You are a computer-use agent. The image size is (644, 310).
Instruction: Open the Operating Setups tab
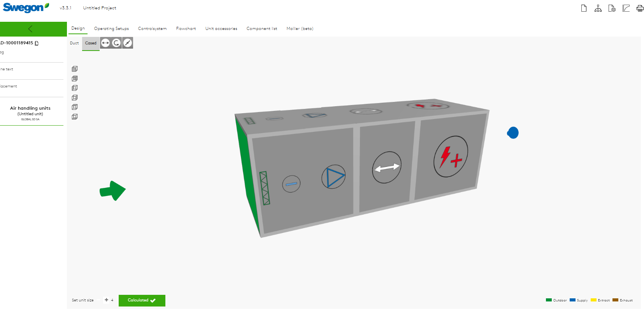(111, 28)
